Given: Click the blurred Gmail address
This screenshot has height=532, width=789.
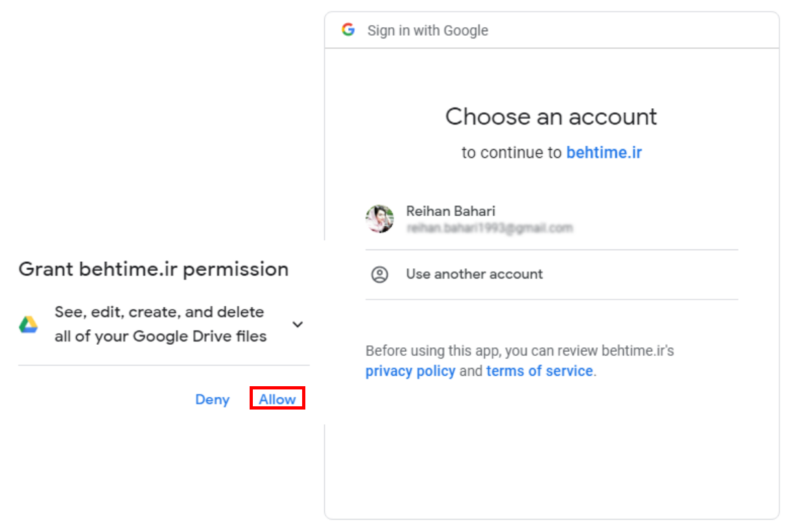Looking at the screenshot, I should click(x=489, y=228).
